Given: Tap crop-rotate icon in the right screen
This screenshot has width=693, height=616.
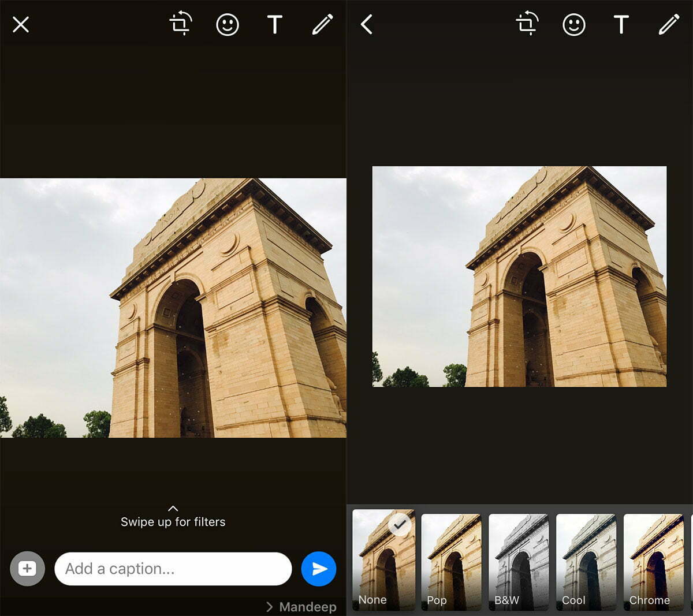Looking at the screenshot, I should 527,24.
